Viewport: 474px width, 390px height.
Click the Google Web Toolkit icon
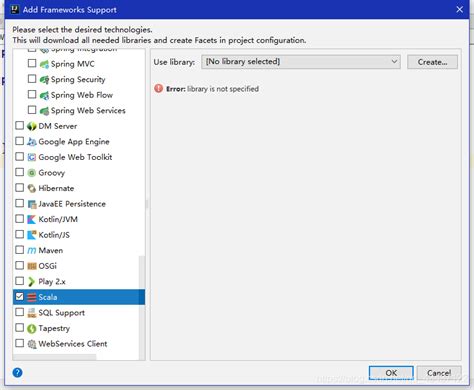pos(32,157)
